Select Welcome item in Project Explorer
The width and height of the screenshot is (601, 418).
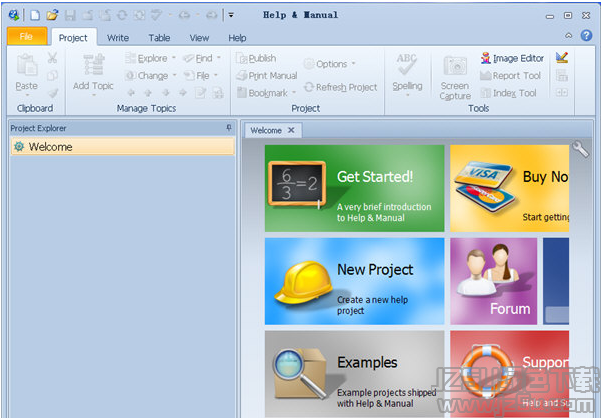tap(123, 146)
